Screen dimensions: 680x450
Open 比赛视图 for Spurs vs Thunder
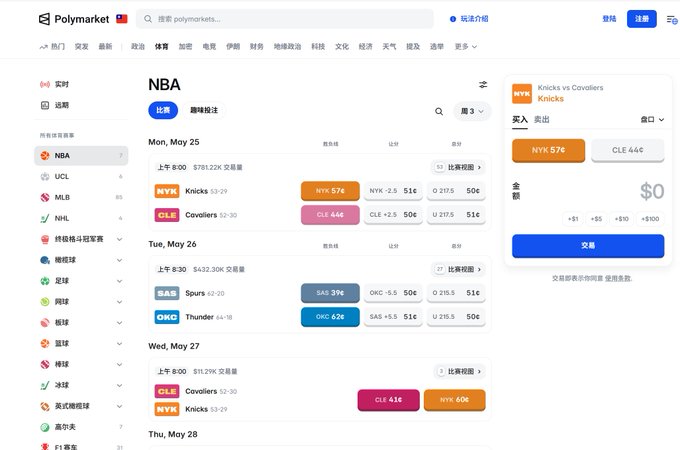pos(458,269)
